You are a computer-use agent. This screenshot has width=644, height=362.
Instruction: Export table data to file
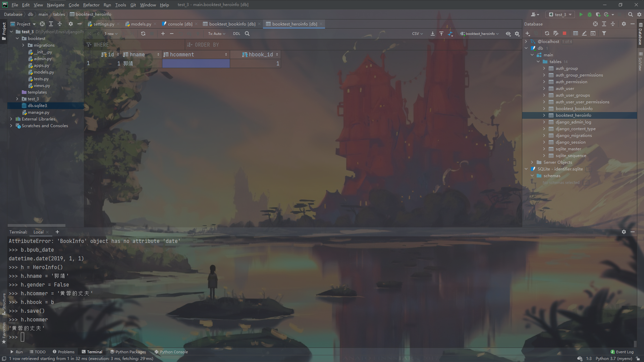pyautogui.click(x=433, y=34)
